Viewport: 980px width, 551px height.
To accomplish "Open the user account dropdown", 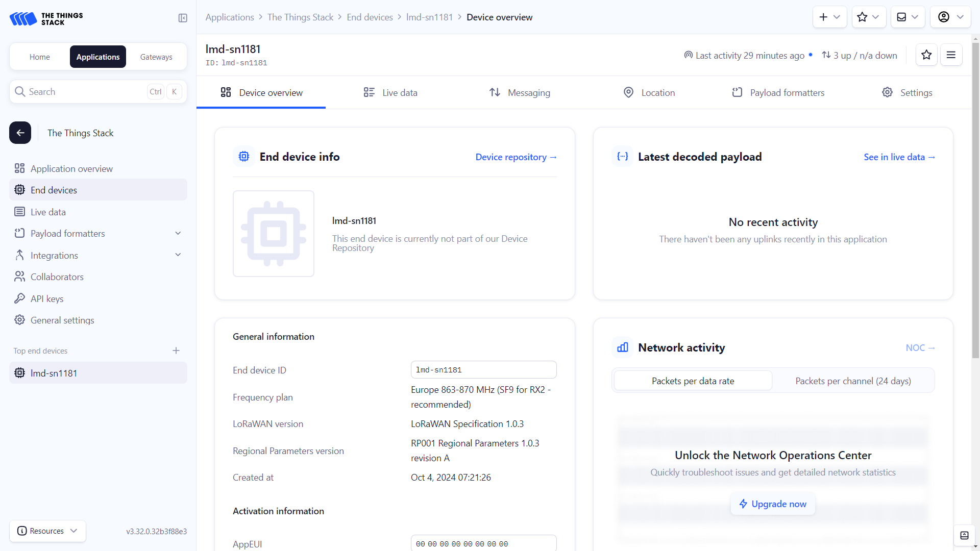I will coord(950,17).
